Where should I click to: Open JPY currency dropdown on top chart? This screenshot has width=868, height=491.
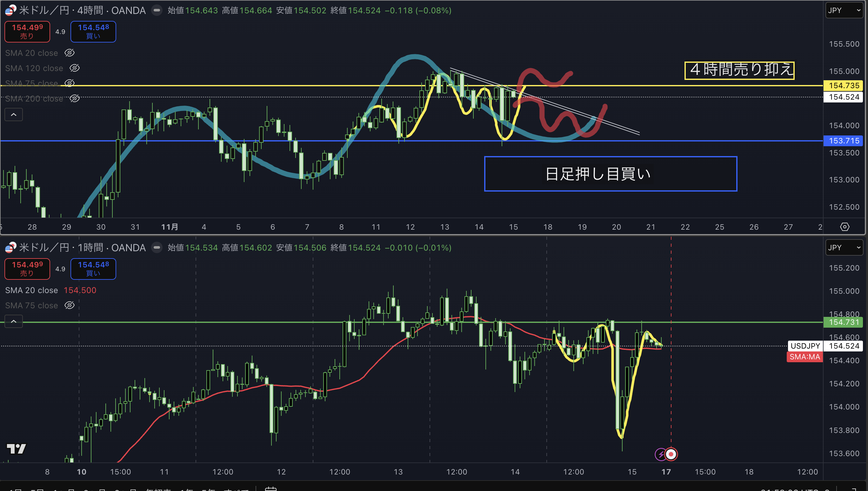pos(844,10)
